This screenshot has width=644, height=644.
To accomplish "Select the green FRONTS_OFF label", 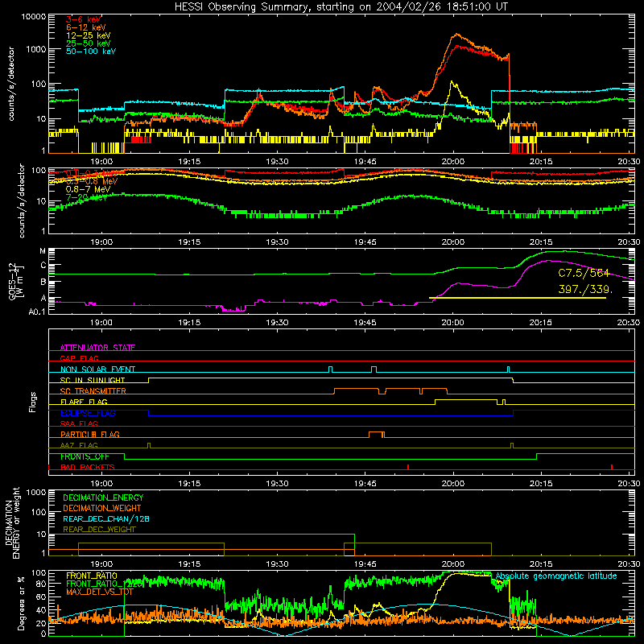I will coord(85,456).
